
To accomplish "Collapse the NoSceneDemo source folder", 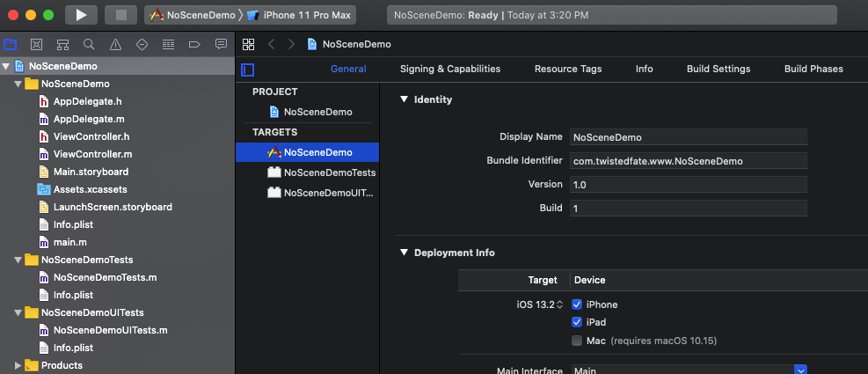I will click(18, 84).
